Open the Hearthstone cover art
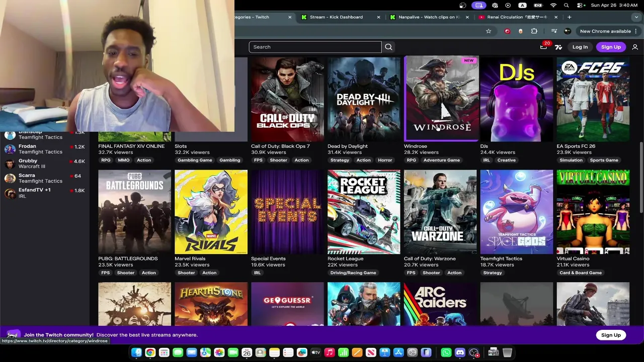Image resolution: width=644 pixels, height=362 pixels. (211, 304)
